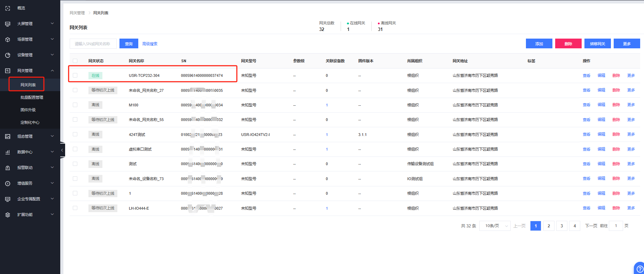The width and height of the screenshot is (644, 274).
Task: Click the 概览 overview icon in sidebar
Action: (x=8, y=8)
